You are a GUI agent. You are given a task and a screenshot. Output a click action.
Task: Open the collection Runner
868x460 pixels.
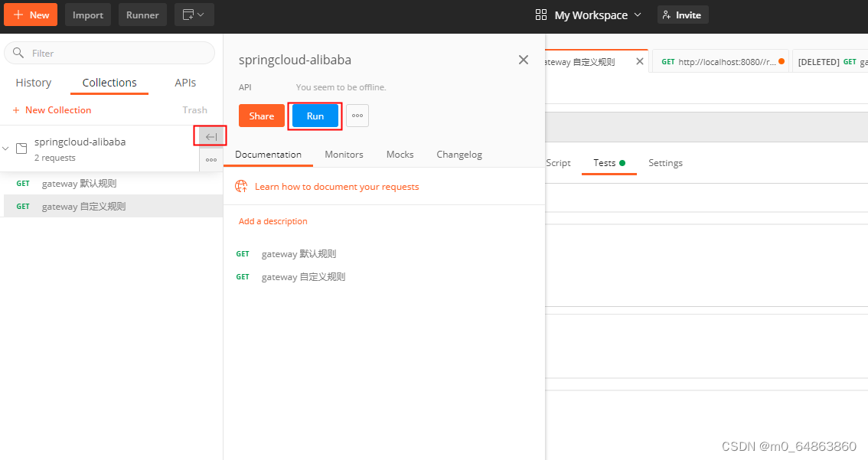(x=142, y=15)
